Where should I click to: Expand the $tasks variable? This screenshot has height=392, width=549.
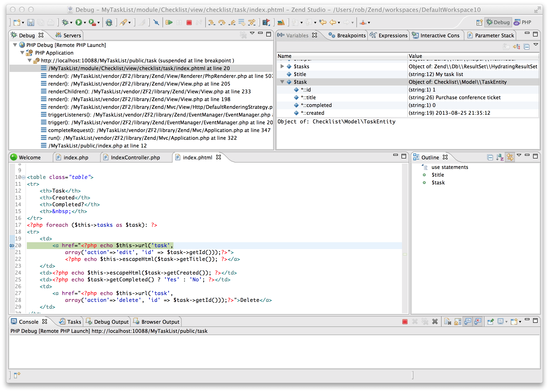(283, 66)
